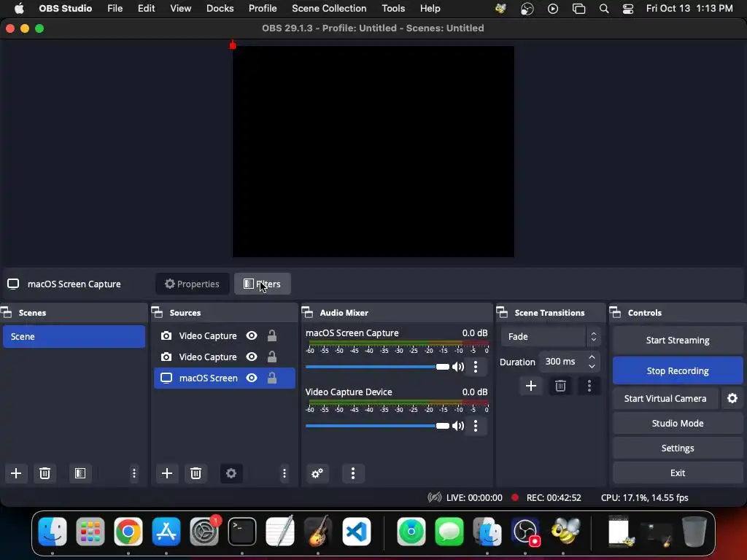The image size is (747, 560).
Task: Open the Profile menu
Action: click(x=263, y=9)
